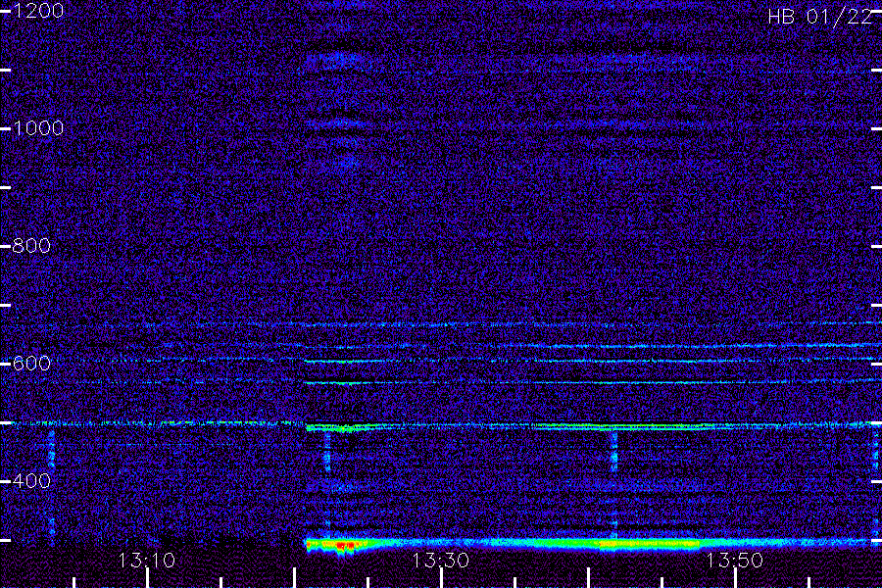Click the 800 frequency axis label
The height and width of the screenshot is (588, 882).
click(x=31, y=246)
